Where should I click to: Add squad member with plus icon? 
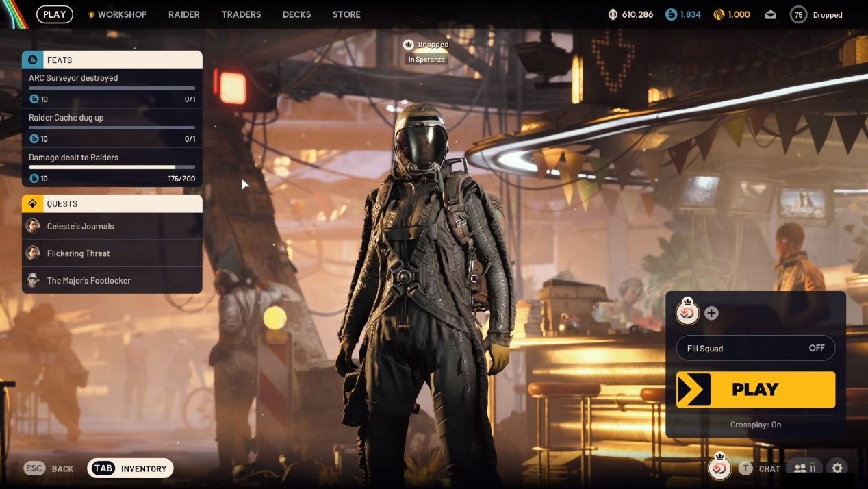coord(711,313)
